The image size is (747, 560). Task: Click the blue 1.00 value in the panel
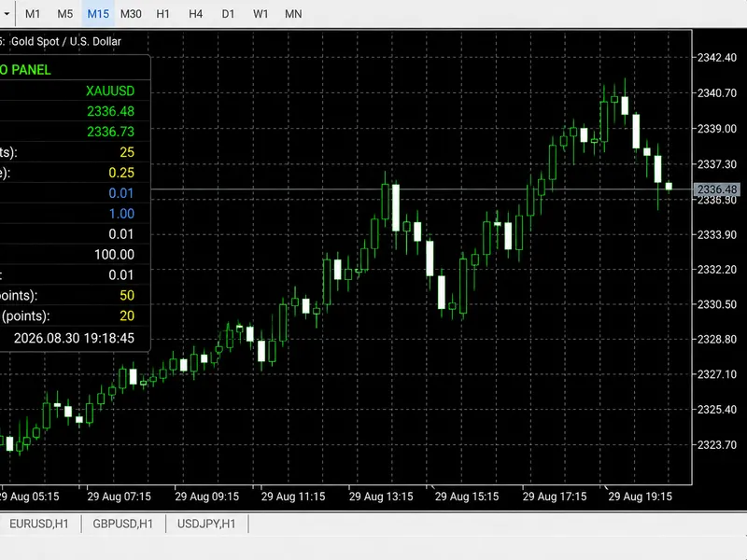[x=121, y=214]
